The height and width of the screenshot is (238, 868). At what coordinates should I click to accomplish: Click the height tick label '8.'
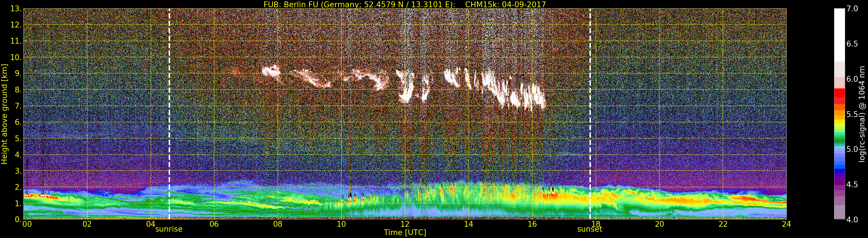(x=18, y=90)
